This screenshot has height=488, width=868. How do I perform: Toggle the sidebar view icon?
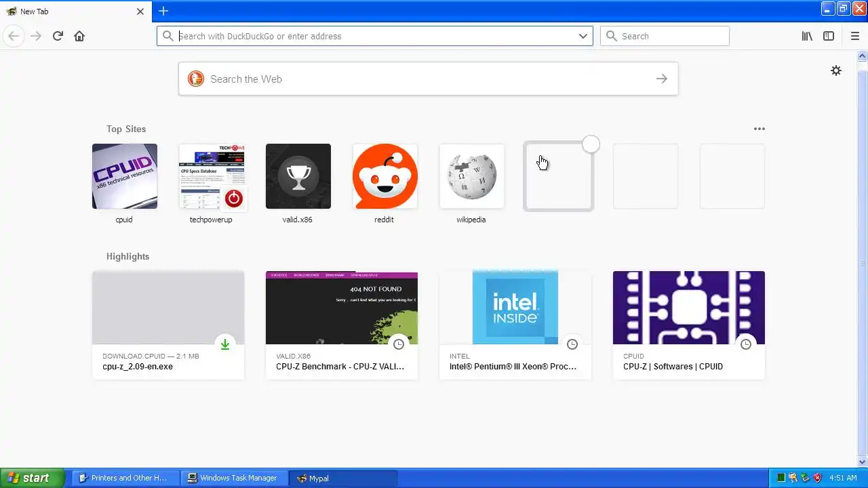[829, 36]
